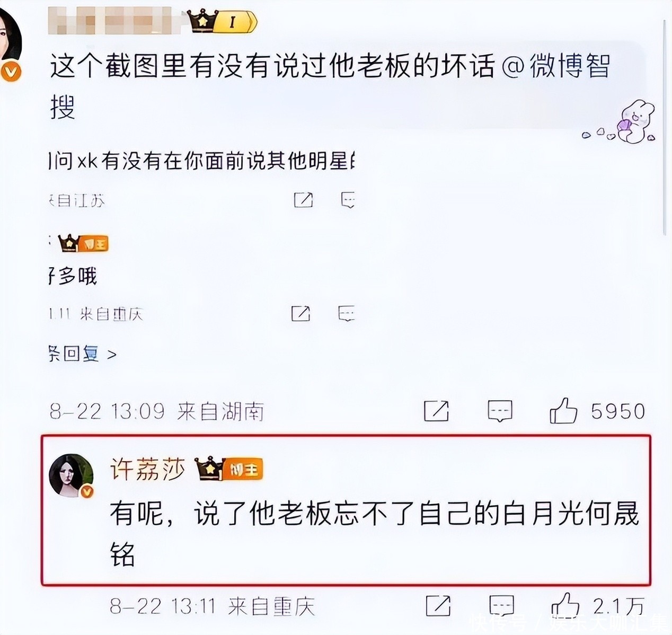This screenshot has height=635, width=672.
Task: Click the crown level badge of top commenter
Action: 224,22
